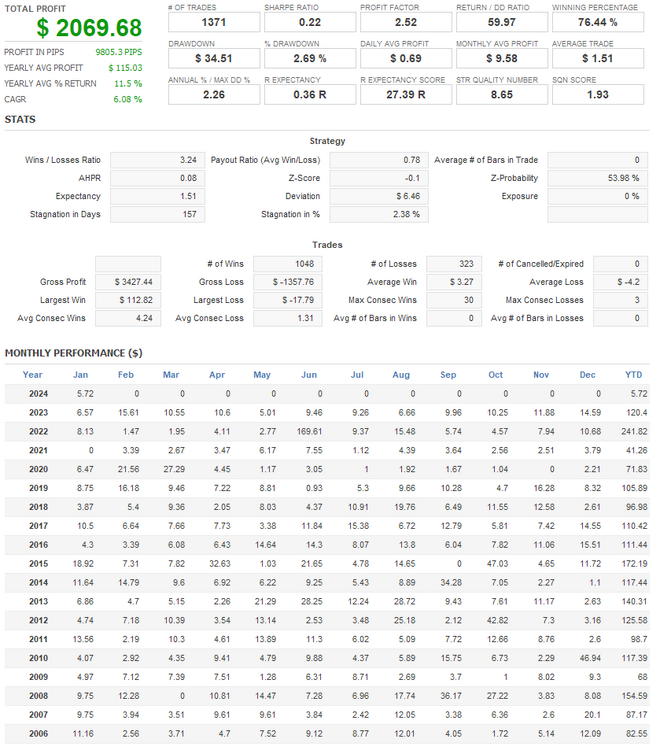Click the Exposure field showing 0 %
This screenshot has height=750, width=660.
(x=597, y=196)
